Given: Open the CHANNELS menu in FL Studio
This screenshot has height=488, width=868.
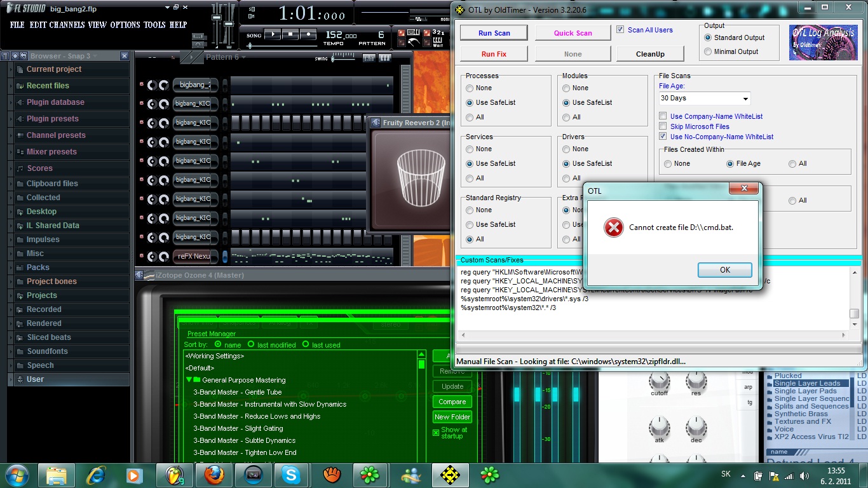Looking at the screenshot, I should pyautogui.click(x=67, y=25).
